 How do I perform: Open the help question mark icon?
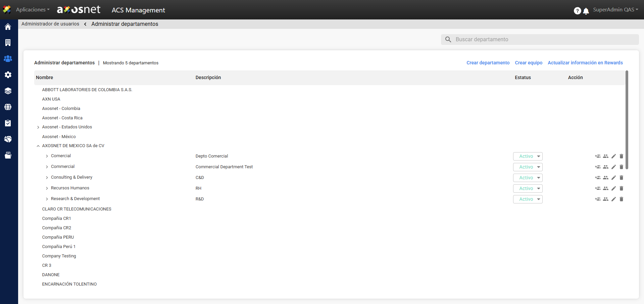(577, 11)
